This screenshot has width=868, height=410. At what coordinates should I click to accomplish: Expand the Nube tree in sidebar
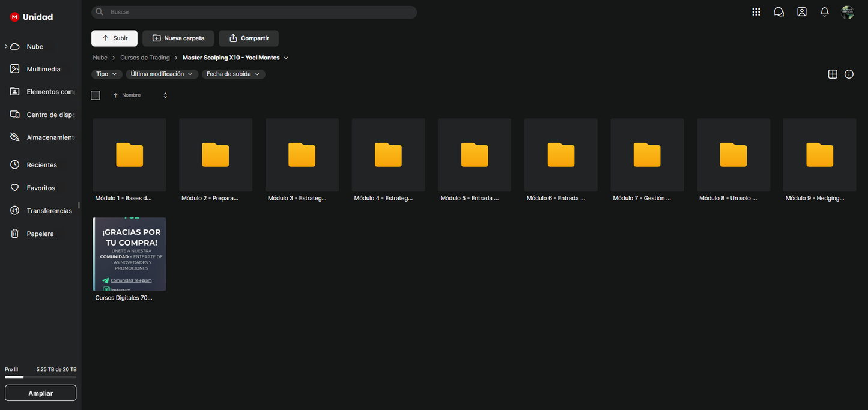pos(7,46)
